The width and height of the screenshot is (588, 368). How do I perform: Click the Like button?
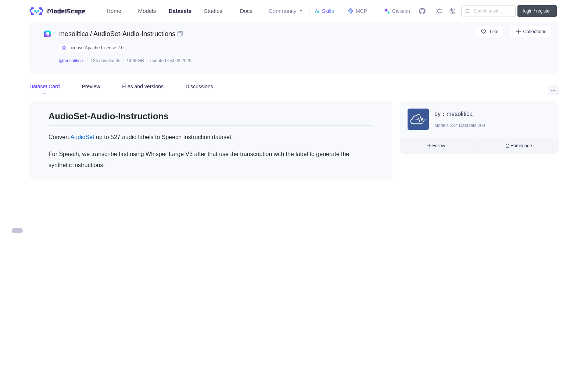point(489,32)
